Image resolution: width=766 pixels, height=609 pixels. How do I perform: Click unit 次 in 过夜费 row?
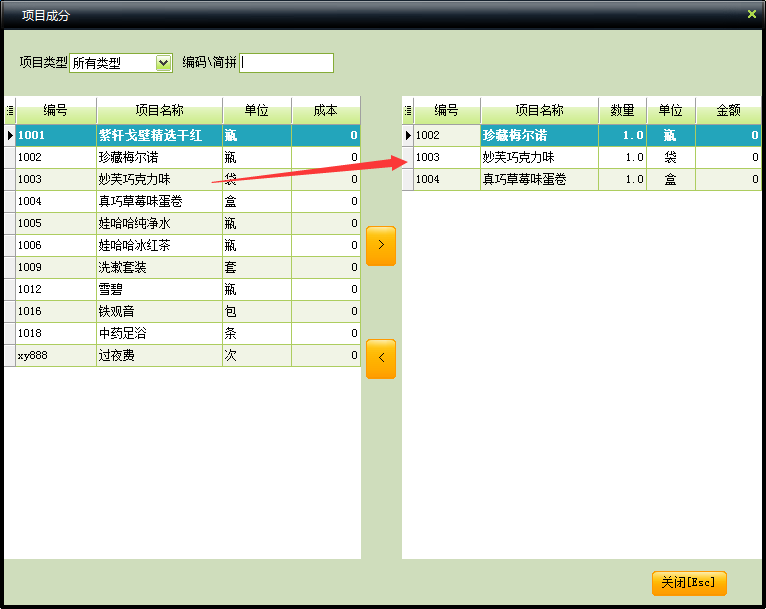click(257, 355)
